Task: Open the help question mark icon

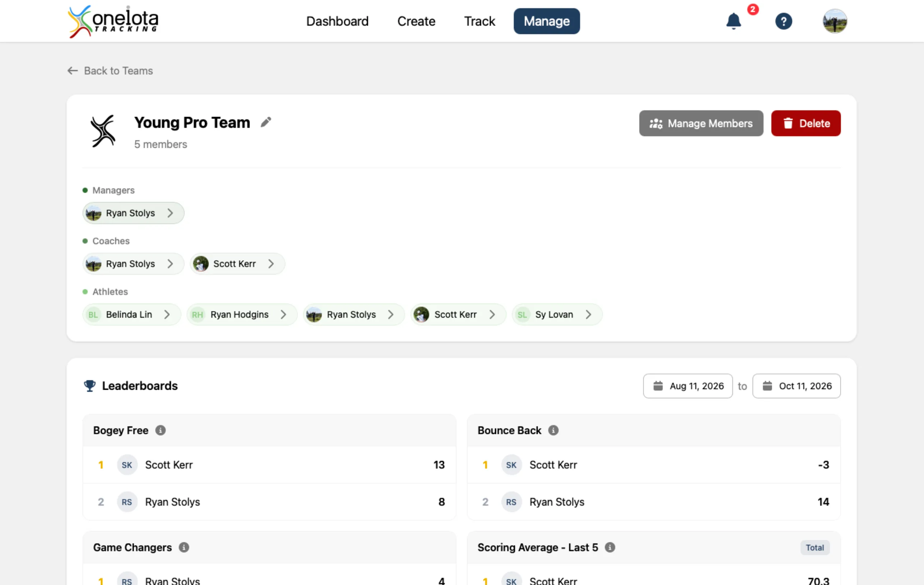Action: point(784,21)
